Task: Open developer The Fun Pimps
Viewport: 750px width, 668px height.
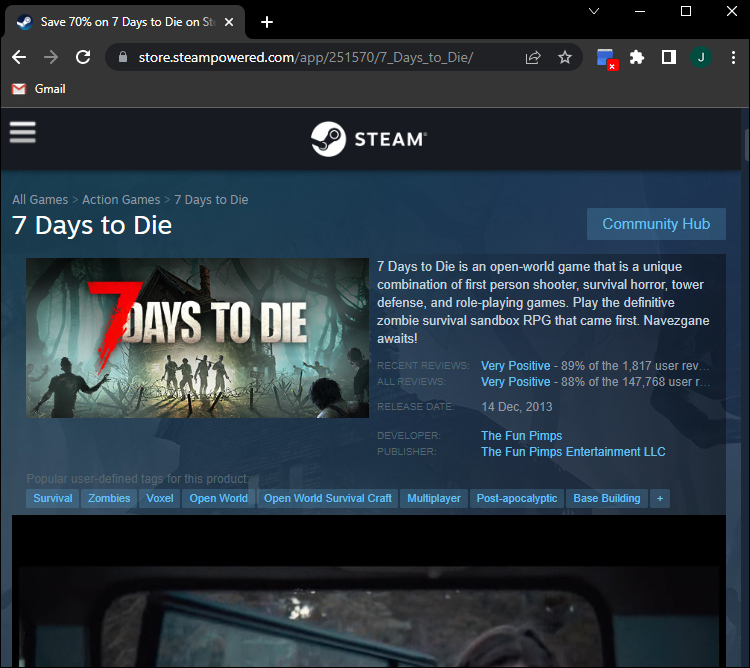Action: pos(521,436)
